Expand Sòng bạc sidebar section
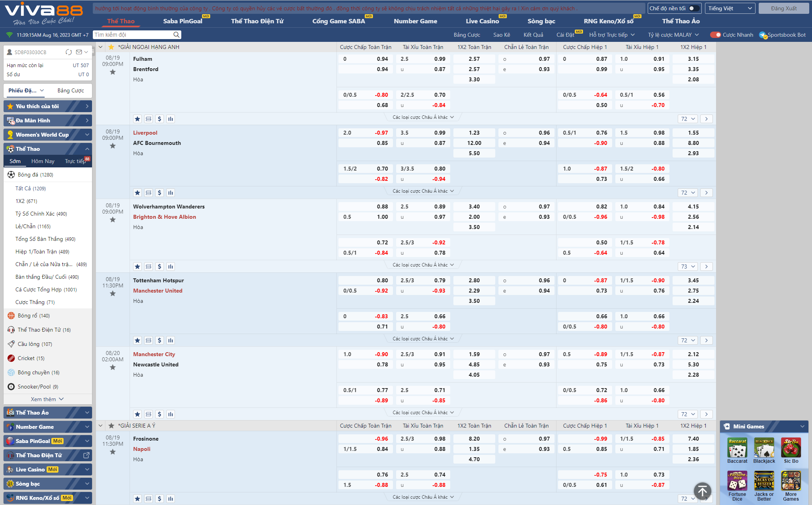The width and height of the screenshot is (812, 505). tap(48, 484)
